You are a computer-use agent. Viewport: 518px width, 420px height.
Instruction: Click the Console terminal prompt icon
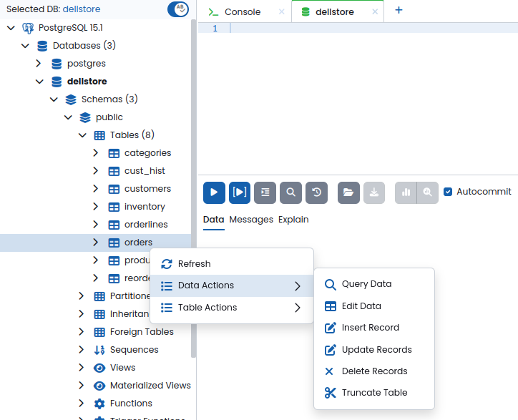coord(213,12)
